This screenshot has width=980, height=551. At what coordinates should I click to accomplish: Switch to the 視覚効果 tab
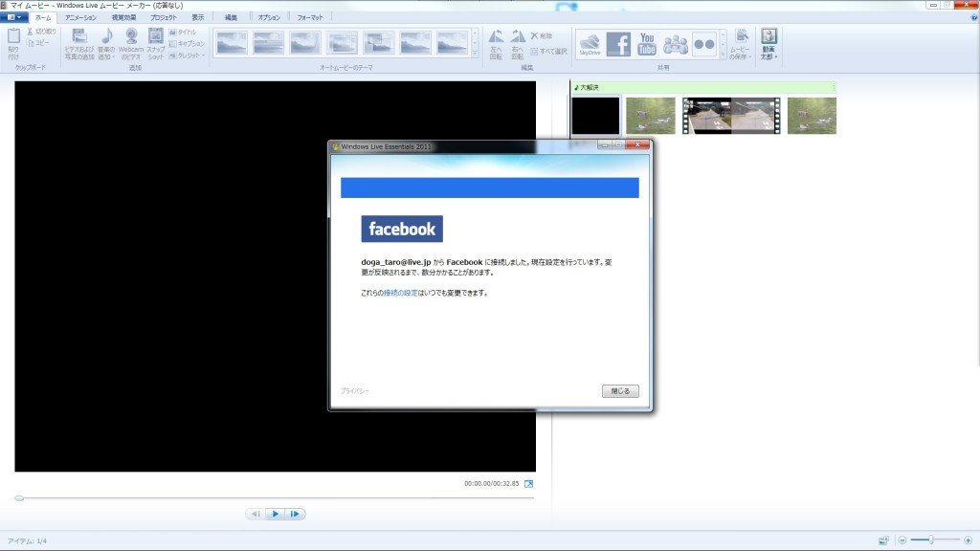click(123, 17)
